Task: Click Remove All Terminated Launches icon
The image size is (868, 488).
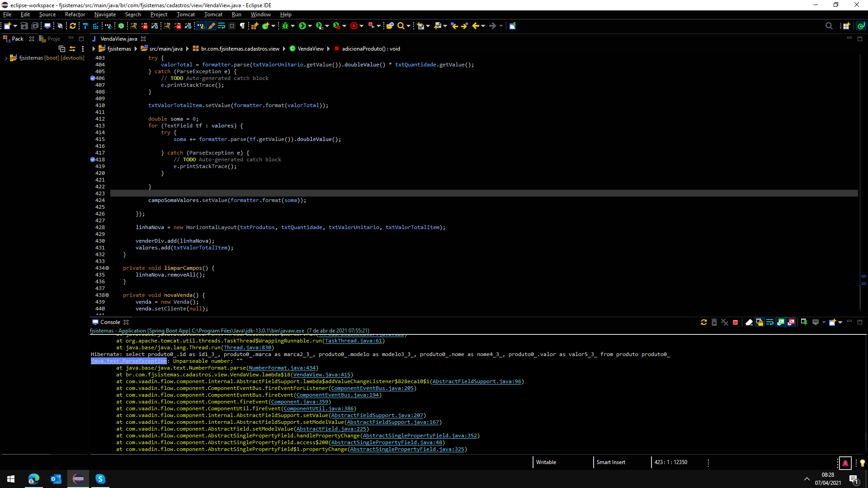Action: [x=725, y=322]
